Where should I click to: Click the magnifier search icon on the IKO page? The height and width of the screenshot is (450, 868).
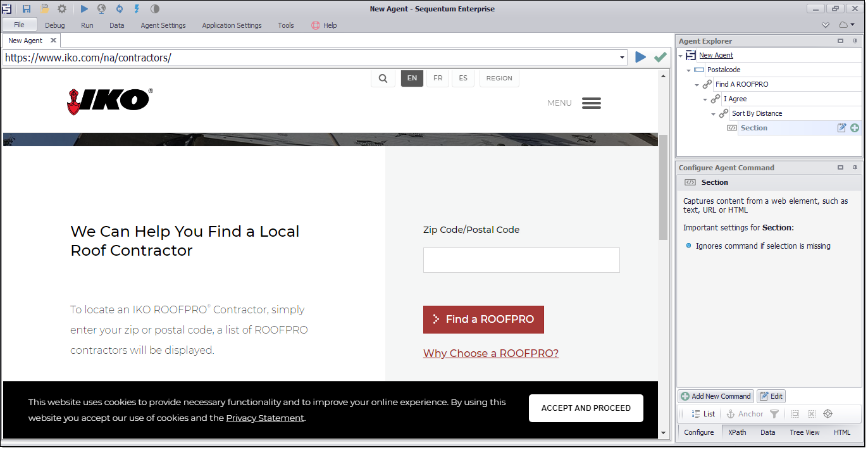pos(383,78)
